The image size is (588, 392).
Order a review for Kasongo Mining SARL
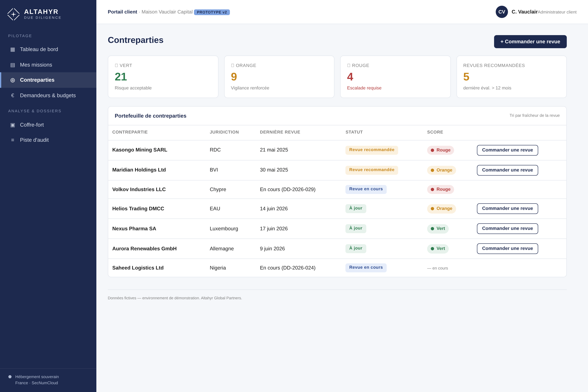point(508,150)
